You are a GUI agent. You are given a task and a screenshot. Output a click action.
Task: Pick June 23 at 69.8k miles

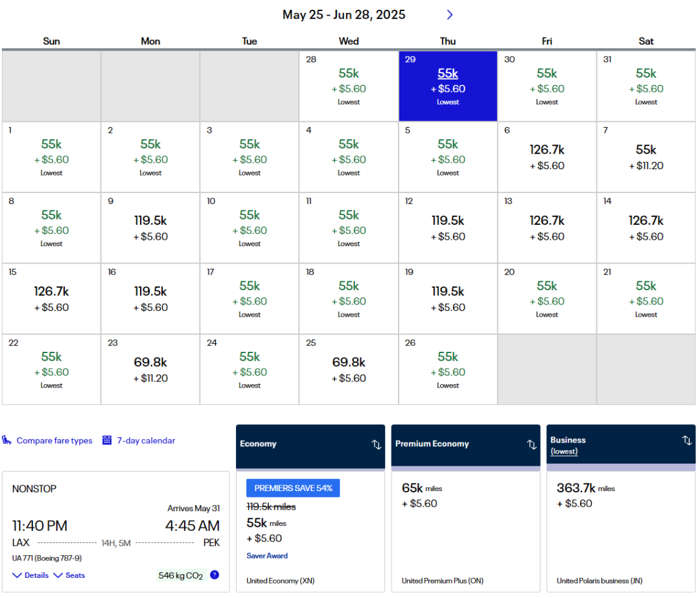tap(150, 369)
